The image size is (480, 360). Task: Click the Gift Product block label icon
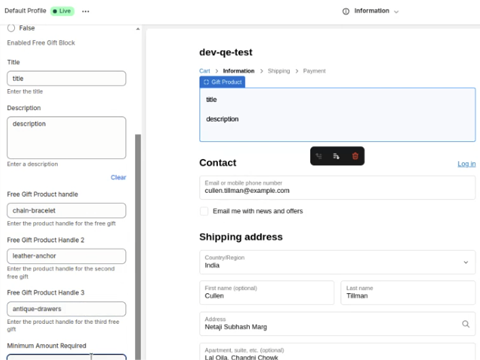206,82
